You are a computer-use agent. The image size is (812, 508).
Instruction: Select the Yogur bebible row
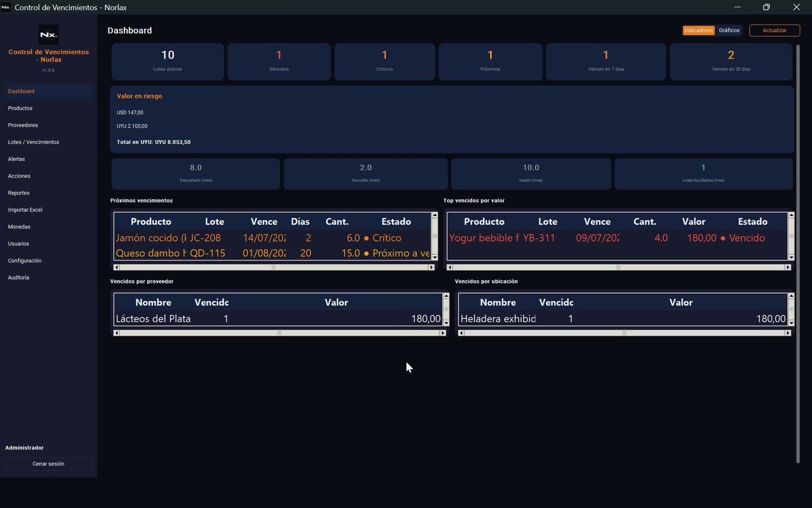617,238
